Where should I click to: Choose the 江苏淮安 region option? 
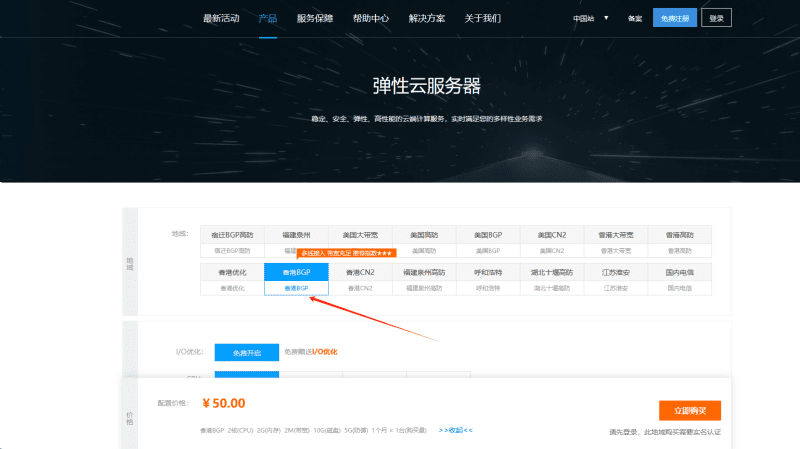tap(616, 279)
